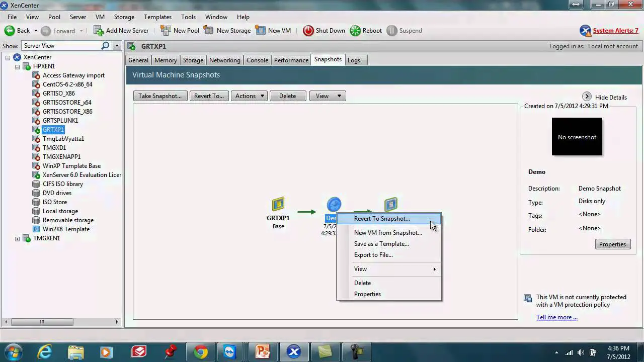Collapse the XenCenter root node
The width and height of the screenshot is (644, 362).
[8, 57]
